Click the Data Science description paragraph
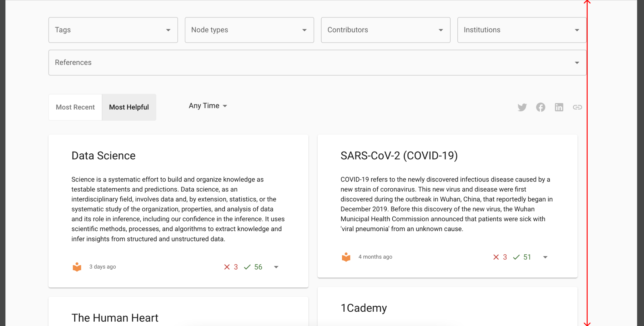644x326 pixels. pyautogui.click(x=178, y=209)
